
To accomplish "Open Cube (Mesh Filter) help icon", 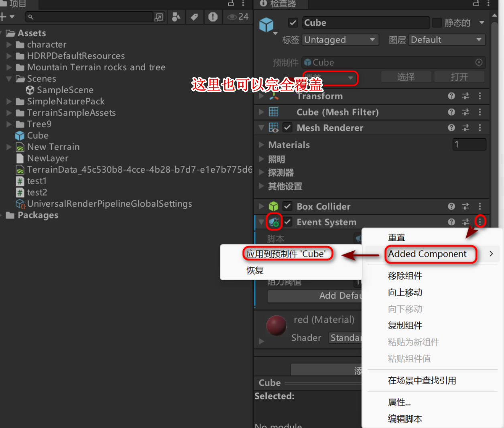I will click(x=451, y=112).
